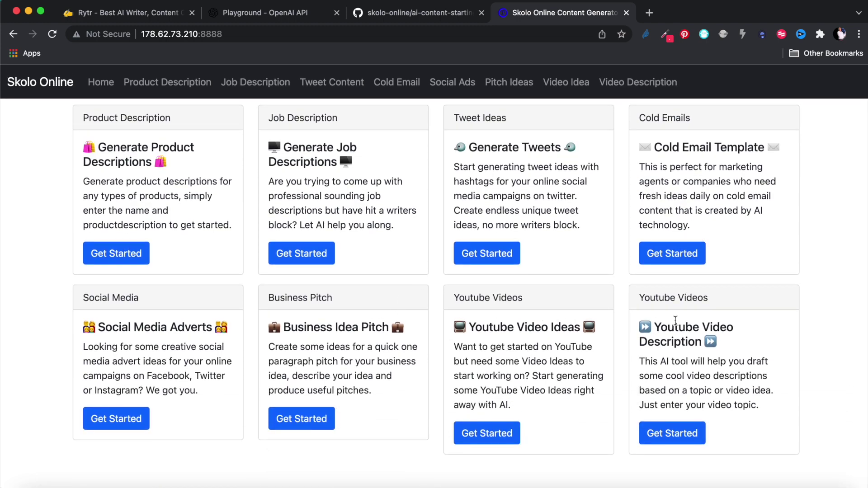Switch to Playground - OpenAI API tab
Screen dimensions: 868x488
pos(265,13)
